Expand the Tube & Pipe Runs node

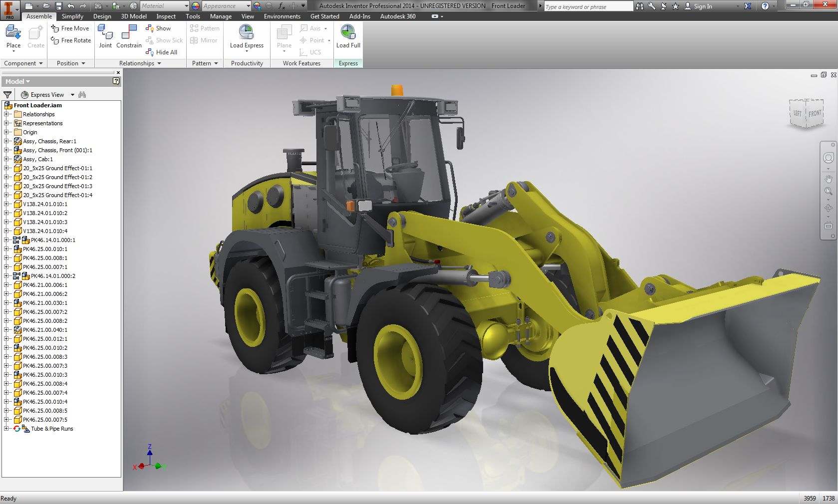click(6, 429)
